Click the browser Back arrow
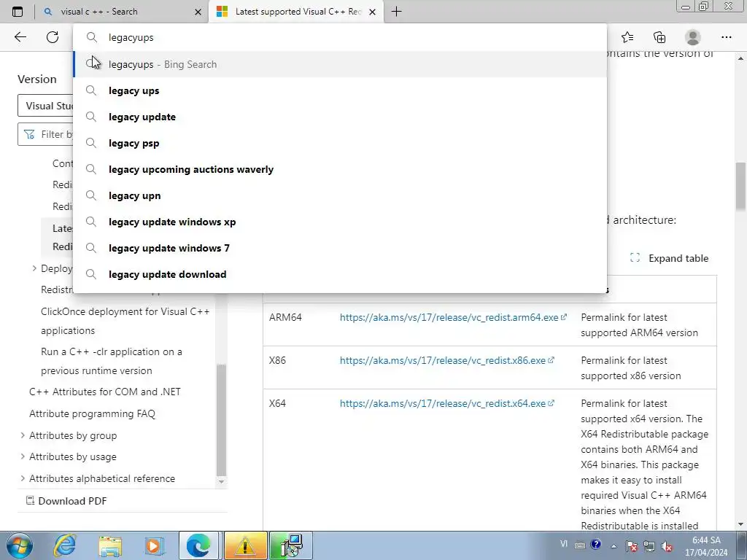This screenshot has width=747, height=560. coord(20,37)
